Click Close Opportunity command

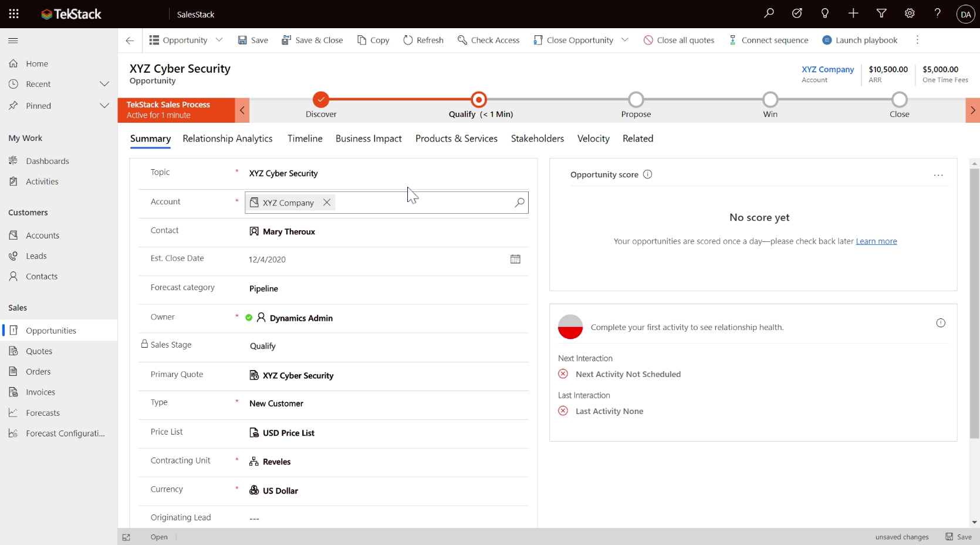point(573,40)
